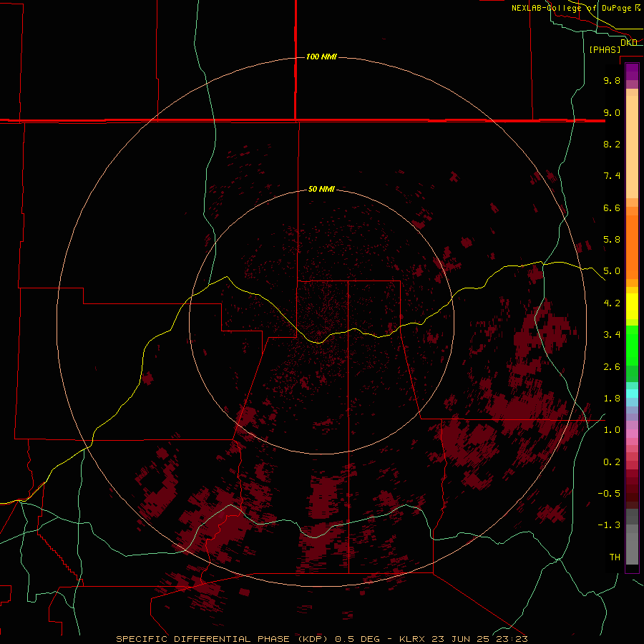Viewport: 644px width, 644px height.
Task: Click the 6.6 legend value
Action: click(x=612, y=208)
